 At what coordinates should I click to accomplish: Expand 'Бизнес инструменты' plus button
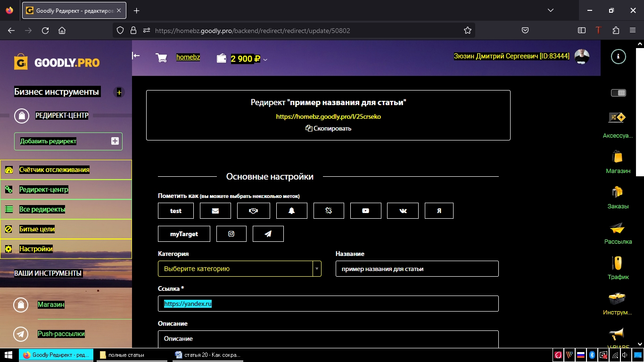(119, 92)
